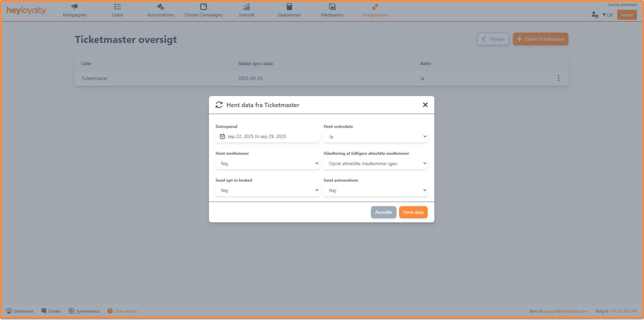Open the Onsite Campaigns menu item
Viewport: 644px width, 320px height.
(203, 15)
